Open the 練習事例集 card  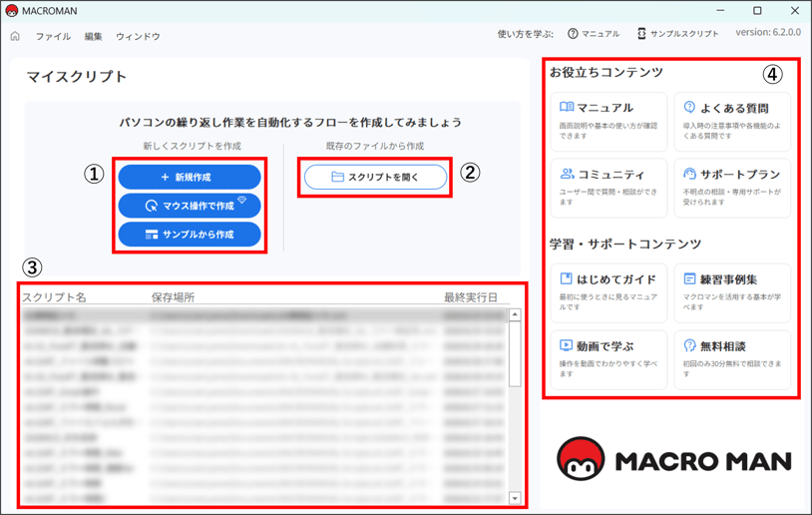pos(732,293)
